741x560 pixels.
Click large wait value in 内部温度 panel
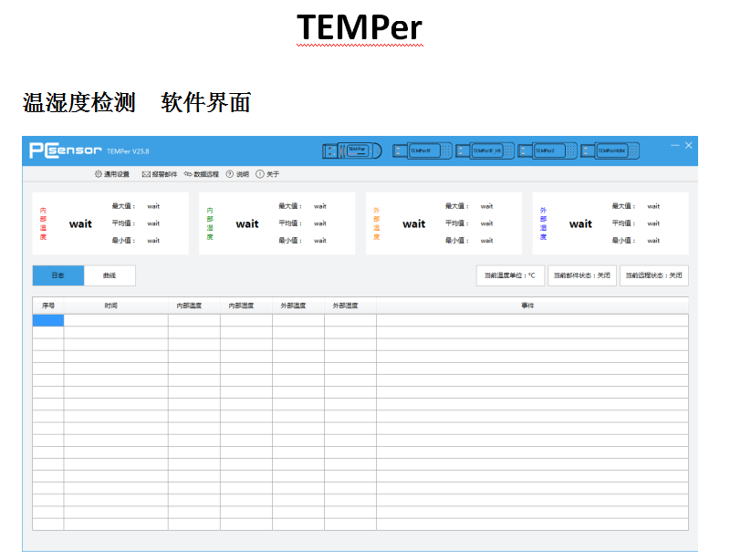[x=81, y=223]
